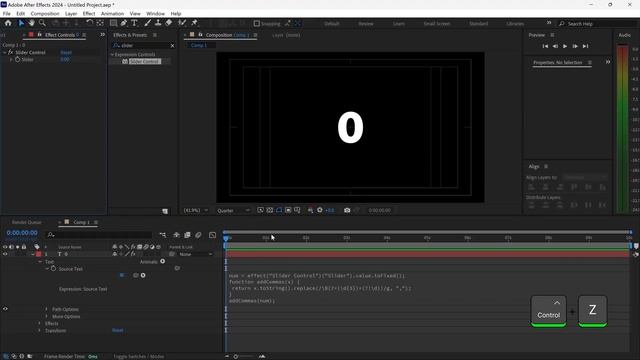Select the Selection arrow tool
Image resolution: width=640 pixels, height=360 pixels.
tap(21, 23)
